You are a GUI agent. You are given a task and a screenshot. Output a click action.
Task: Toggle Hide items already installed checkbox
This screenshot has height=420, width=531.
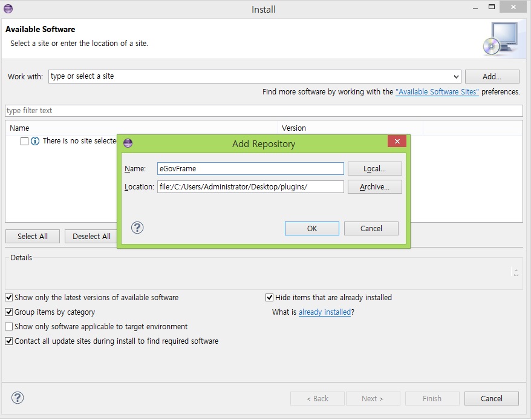point(270,298)
